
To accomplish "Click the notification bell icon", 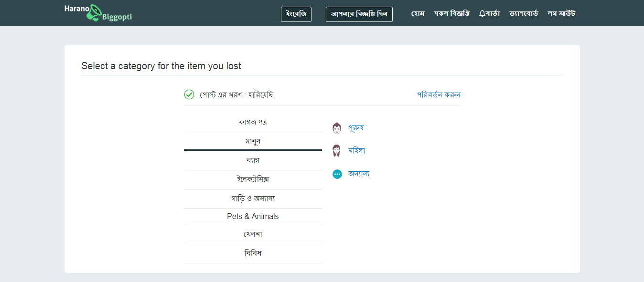I will pyautogui.click(x=482, y=13).
